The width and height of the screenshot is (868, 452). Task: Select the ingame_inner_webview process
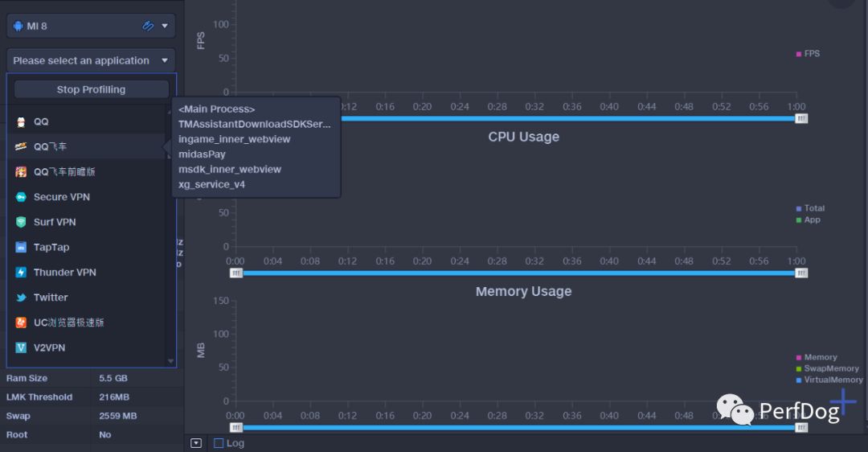coord(234,139)
